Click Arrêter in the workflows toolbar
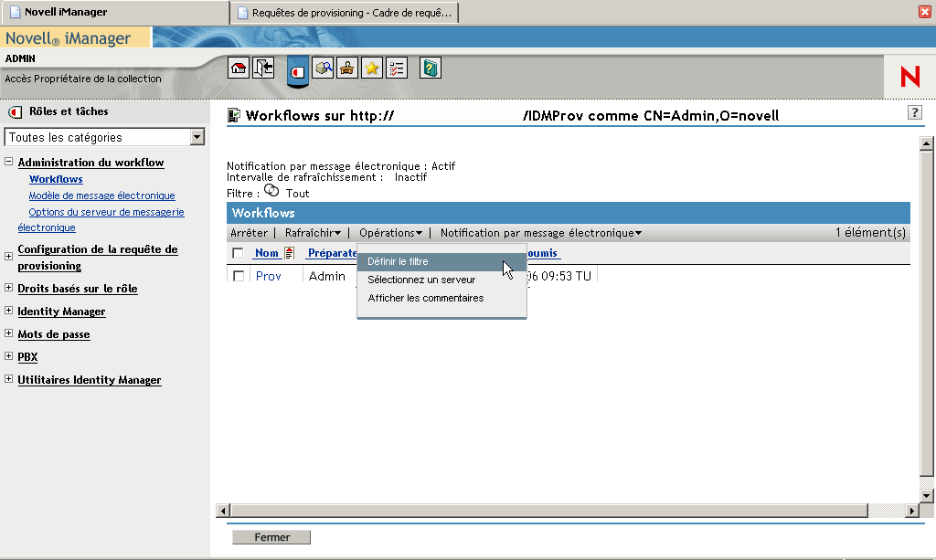936x560 pixels. (249, 233)
